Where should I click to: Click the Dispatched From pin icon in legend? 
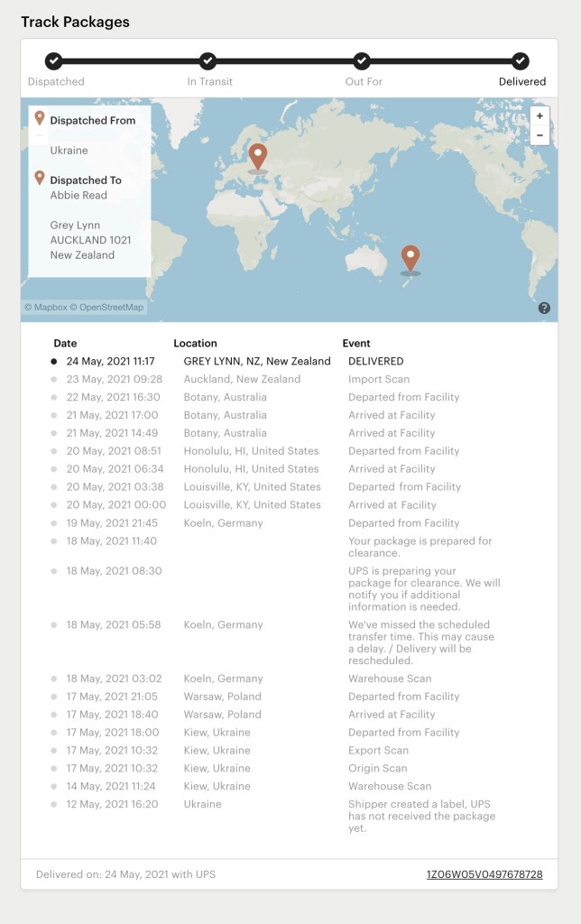[39, 119]
